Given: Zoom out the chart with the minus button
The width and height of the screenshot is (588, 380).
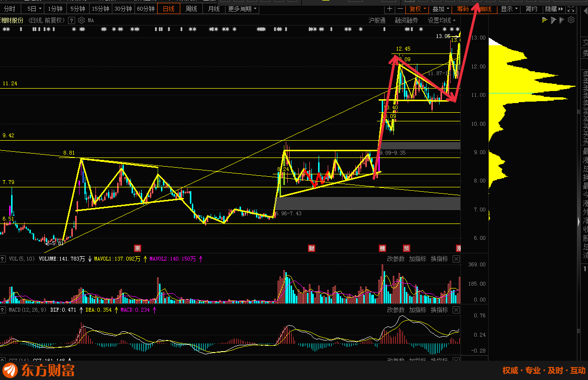Looking at the screenshot, I should tap(400, 9).
